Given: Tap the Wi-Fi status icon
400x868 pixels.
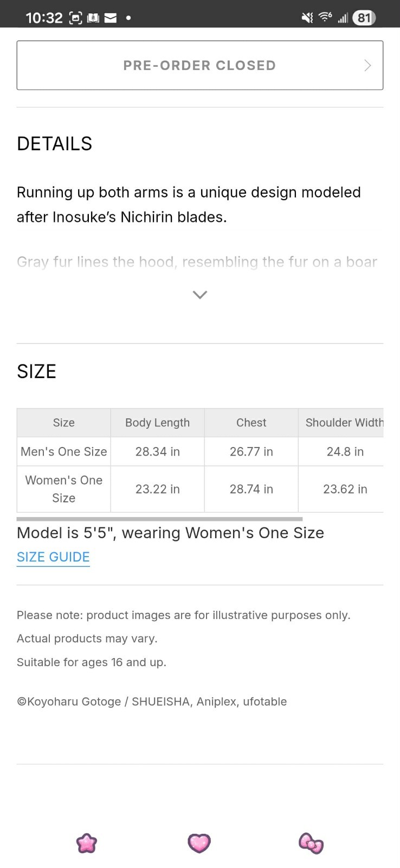Looking at the screenshot, I should click(x=325, y=17).
